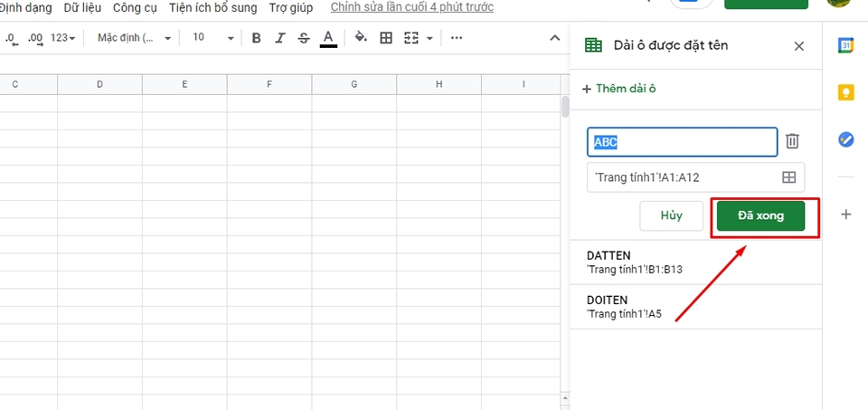This screenshot has width=868, height=410.
Task: Select column C header
Action: coord(28,84)
